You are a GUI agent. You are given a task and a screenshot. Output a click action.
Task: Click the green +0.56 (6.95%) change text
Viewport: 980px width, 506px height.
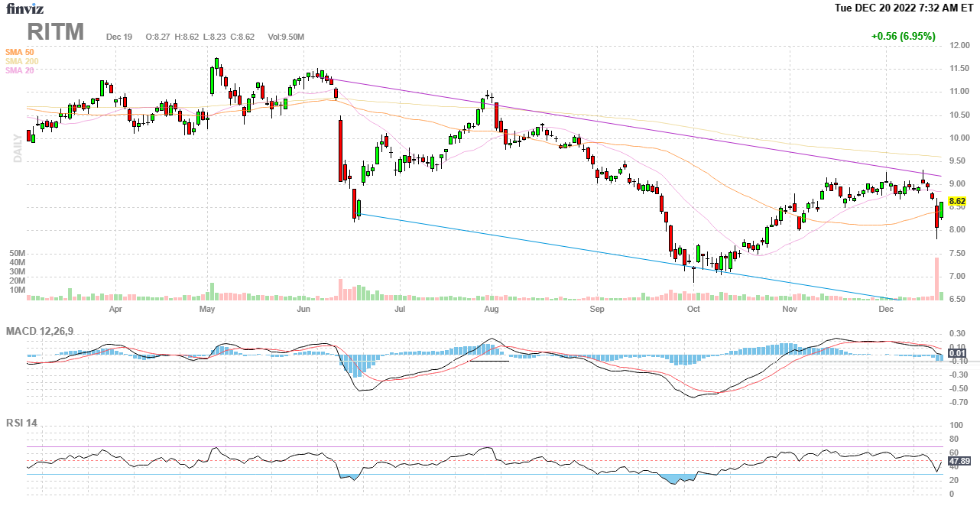coord(902,36)
